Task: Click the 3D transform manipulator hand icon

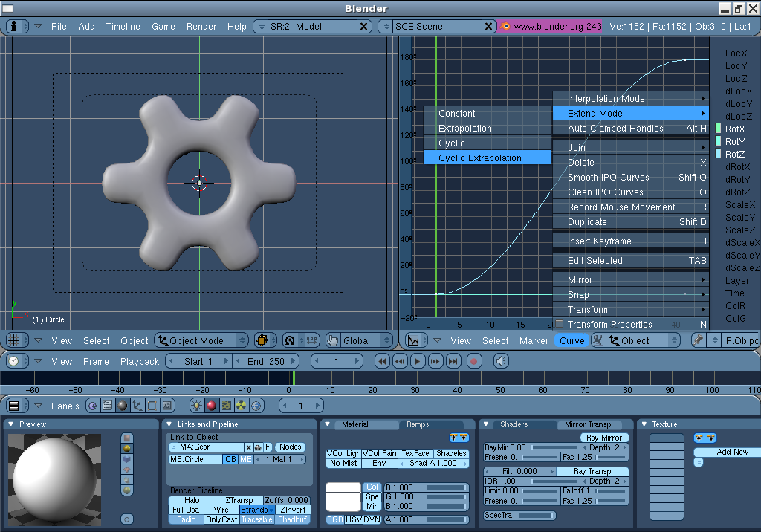Action: (332, 340)
